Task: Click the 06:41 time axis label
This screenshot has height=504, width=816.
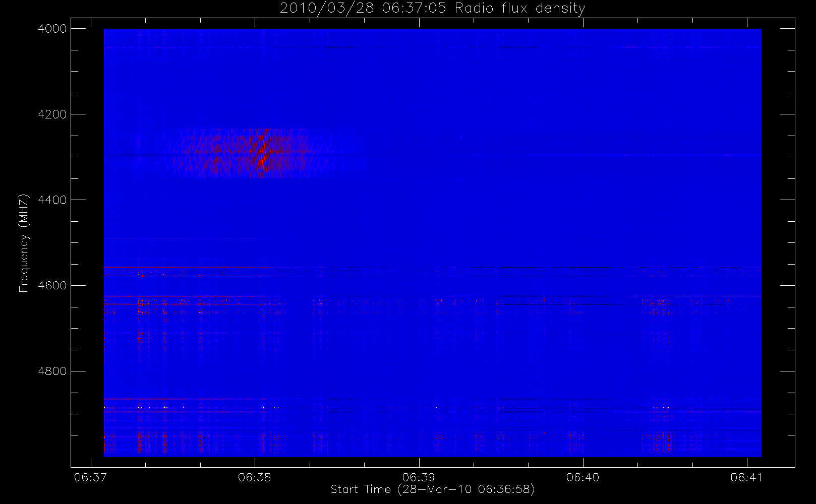Action: (747, 477)
